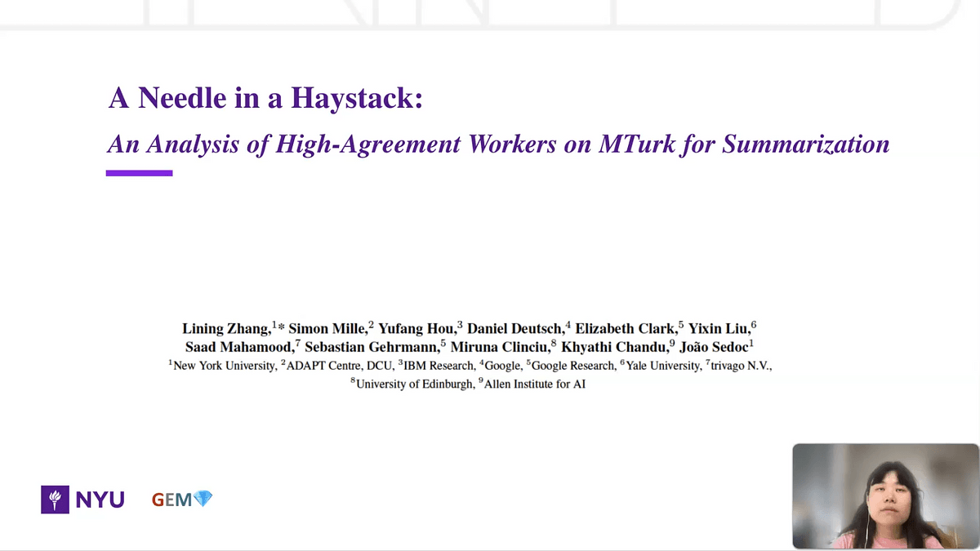Click the GEM logo text
This screenshot has width=980, height=551.
coord(171,499)
